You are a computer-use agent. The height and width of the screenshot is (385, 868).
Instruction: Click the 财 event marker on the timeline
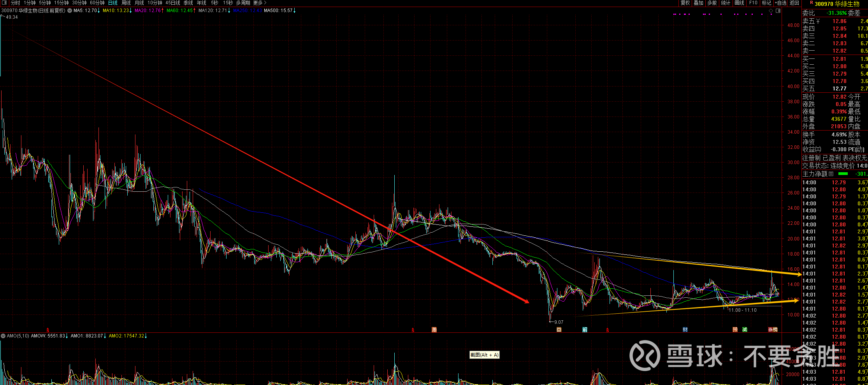(x=685, y=330)
